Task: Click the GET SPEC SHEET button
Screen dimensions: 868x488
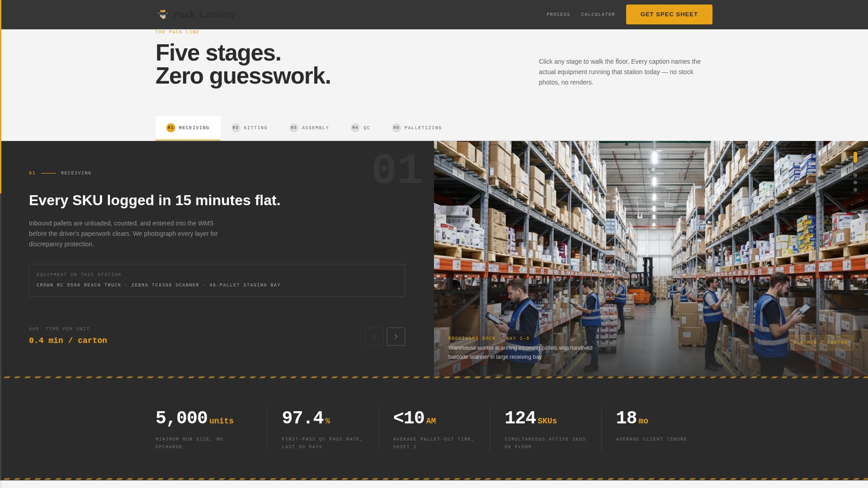Action: [x=669, y=14]
